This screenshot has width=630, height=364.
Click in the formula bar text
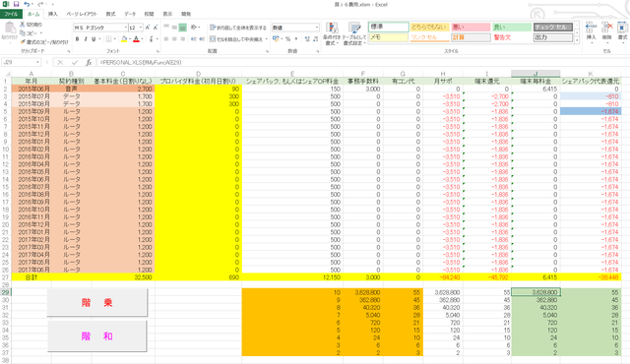[x=141, y=63]
